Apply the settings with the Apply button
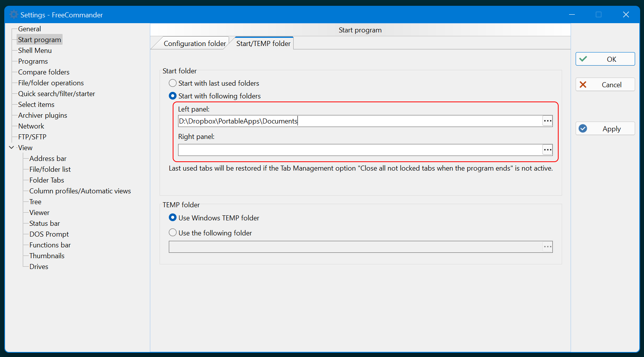The height and width of the screenshot is (357, 644). (605, 129)
